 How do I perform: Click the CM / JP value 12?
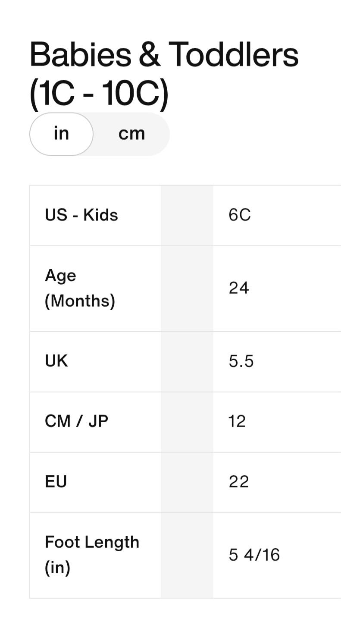tap(237, 421)
